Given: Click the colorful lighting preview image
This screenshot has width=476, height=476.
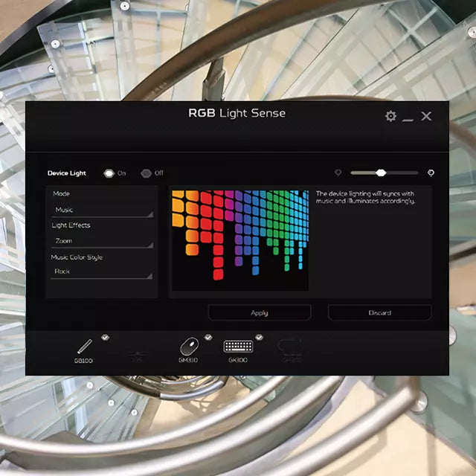Looking at the screenshot, I should click(239, 238).
